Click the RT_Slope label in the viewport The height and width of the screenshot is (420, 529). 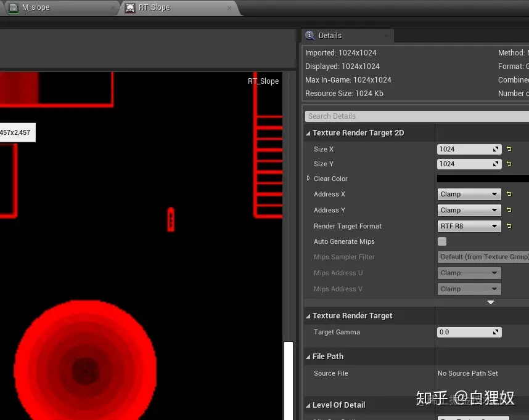263,81
